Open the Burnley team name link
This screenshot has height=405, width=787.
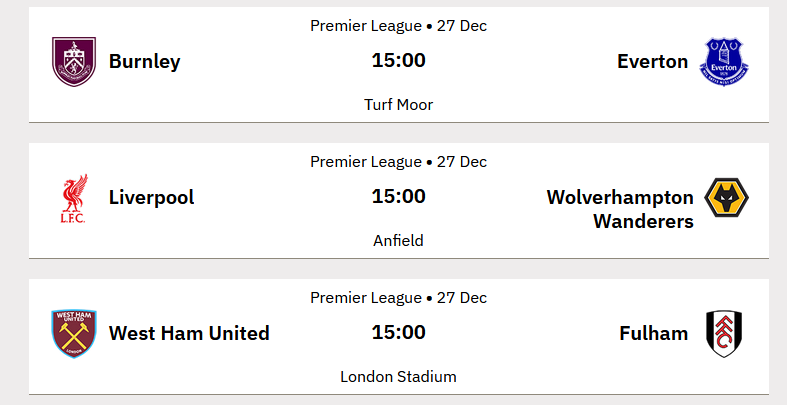145,61
